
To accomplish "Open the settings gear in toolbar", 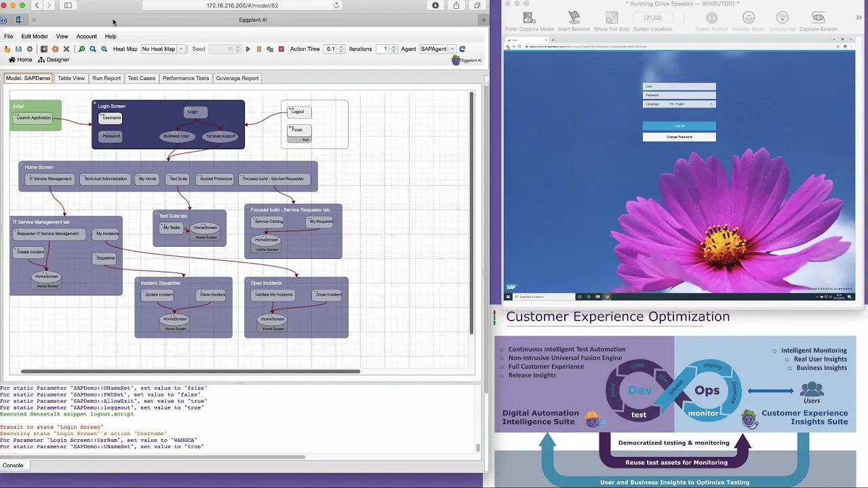I will click(29, 49).
